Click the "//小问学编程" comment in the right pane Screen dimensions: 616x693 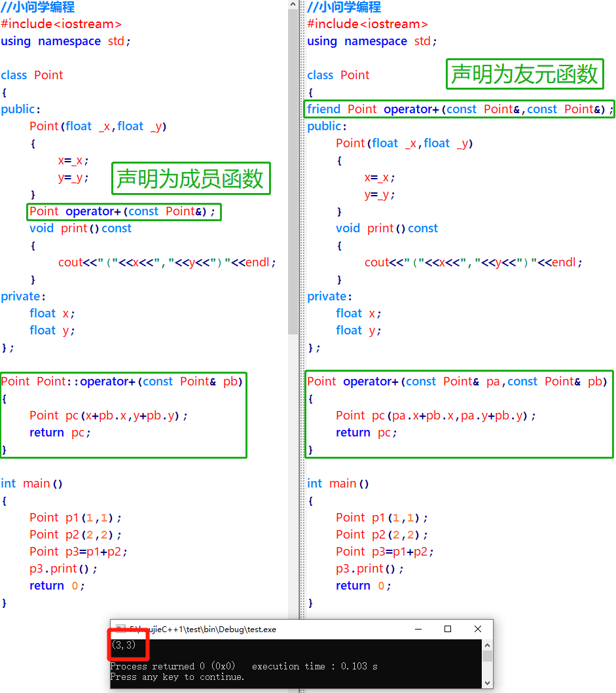pyautogui.click(x=344, y=7)
